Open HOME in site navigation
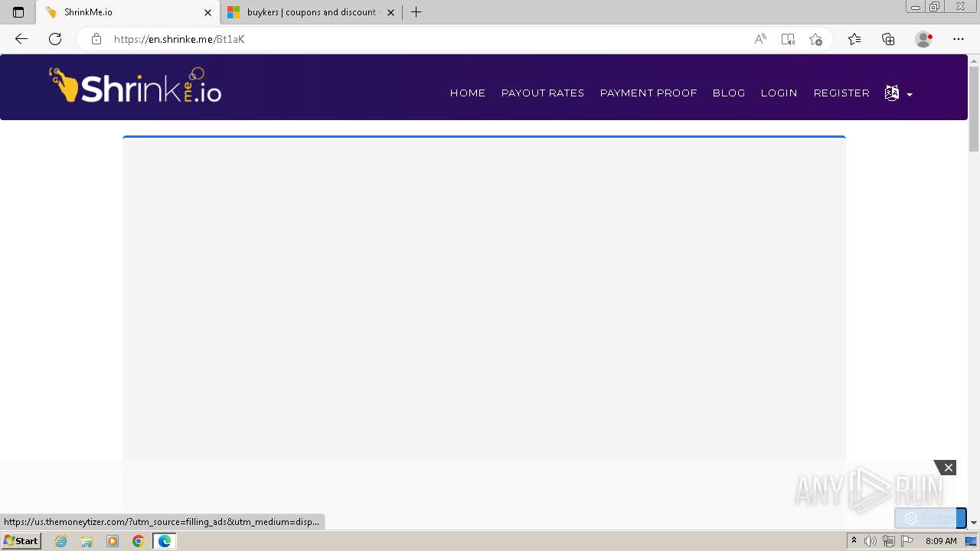Image resolution: width=980 pixels, height=551 pixels. [468, 93]
